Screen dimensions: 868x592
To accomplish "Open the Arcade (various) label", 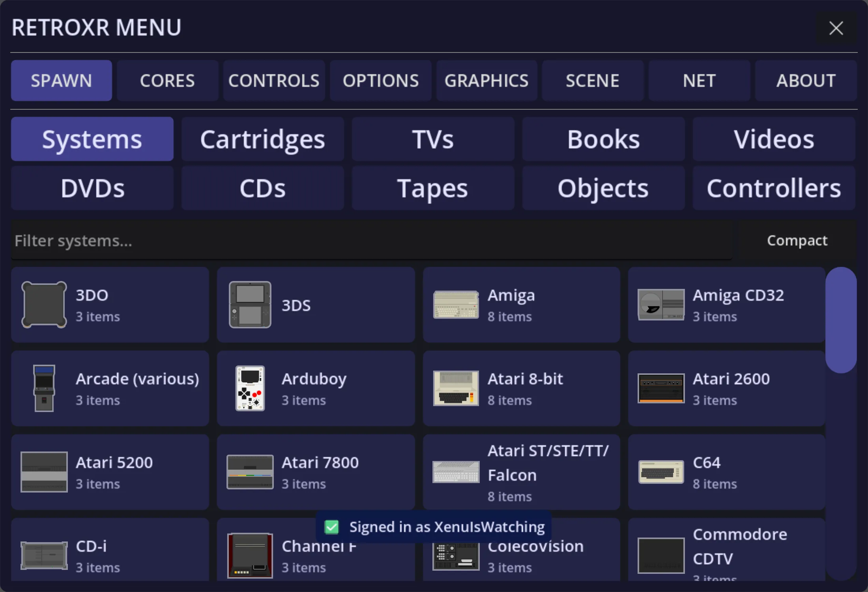I will coord(137,379).
